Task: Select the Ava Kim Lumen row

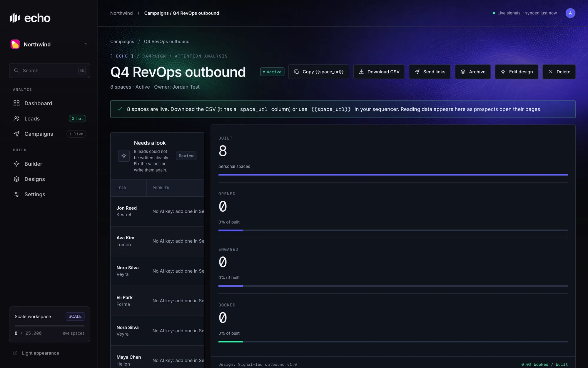Action: tap(157, 241)
